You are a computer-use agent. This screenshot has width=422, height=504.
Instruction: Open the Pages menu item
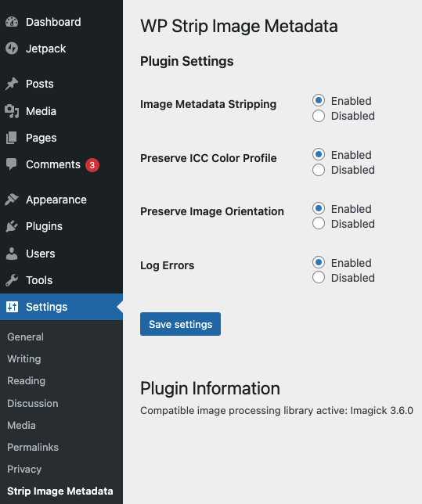click(41, 138)
